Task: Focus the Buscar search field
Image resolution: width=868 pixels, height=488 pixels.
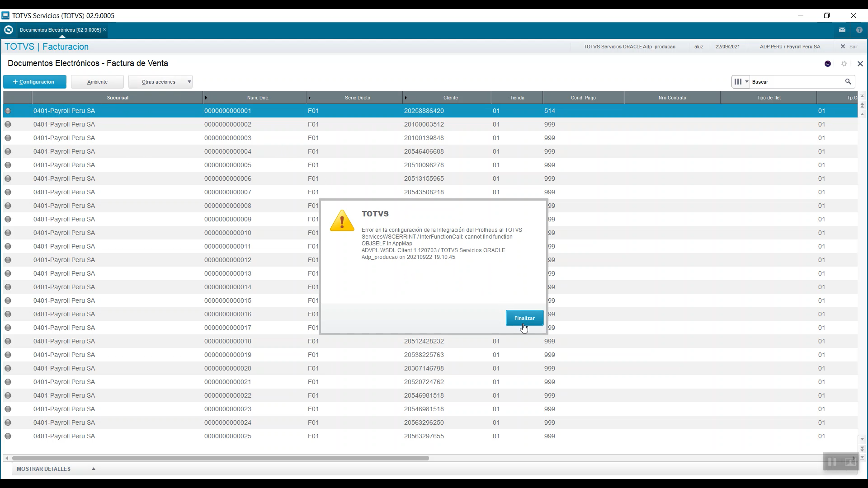Action: 797,82
